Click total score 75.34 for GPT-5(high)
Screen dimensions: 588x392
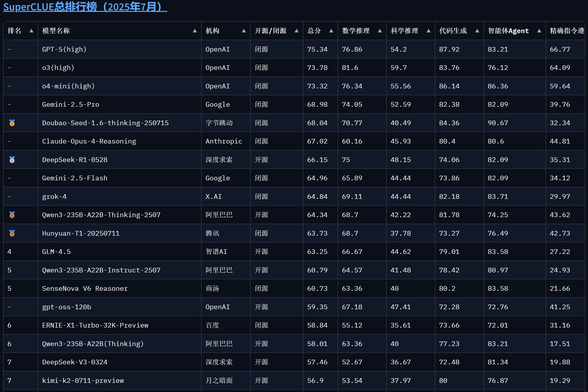tap(317, 49)
